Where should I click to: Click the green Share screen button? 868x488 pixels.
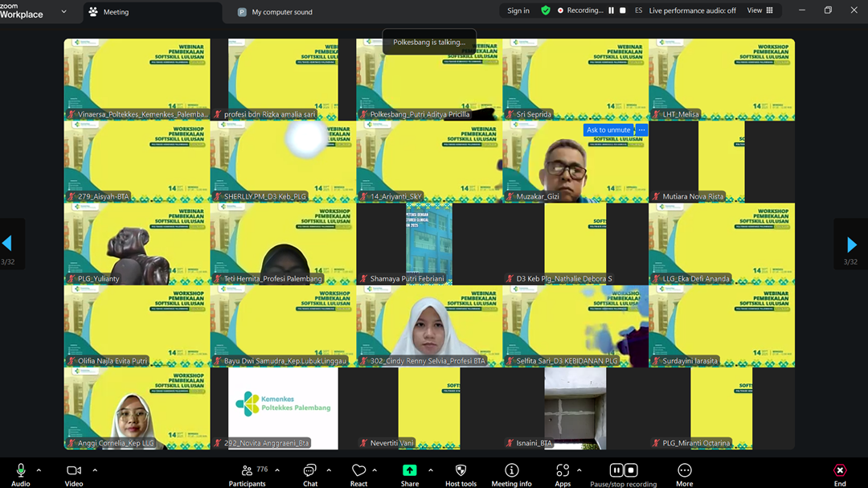[x=410, y=470]
